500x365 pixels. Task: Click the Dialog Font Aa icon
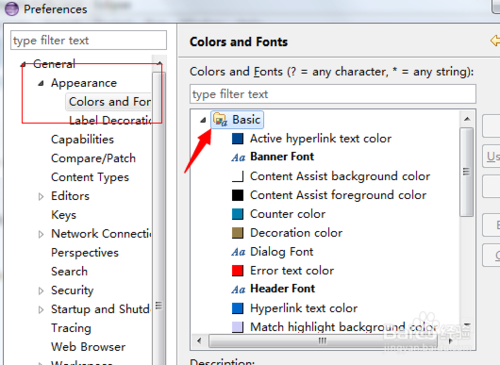[x=238, y=252]
